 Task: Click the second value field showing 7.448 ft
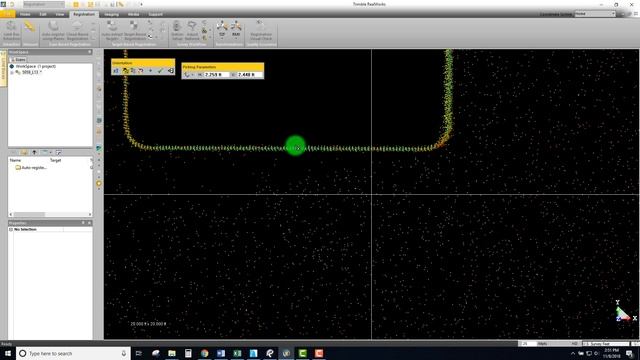(250, 75)
